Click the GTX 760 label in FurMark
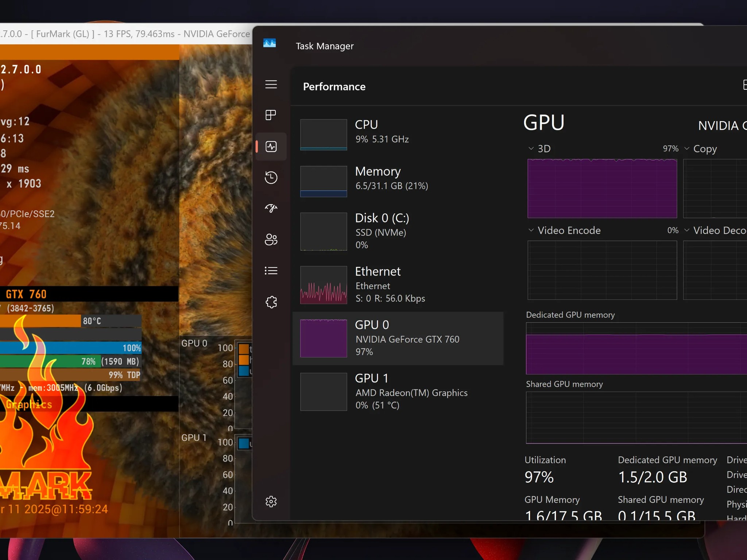The height and width of the screenshot is (560, 747). tap(26, 294)
